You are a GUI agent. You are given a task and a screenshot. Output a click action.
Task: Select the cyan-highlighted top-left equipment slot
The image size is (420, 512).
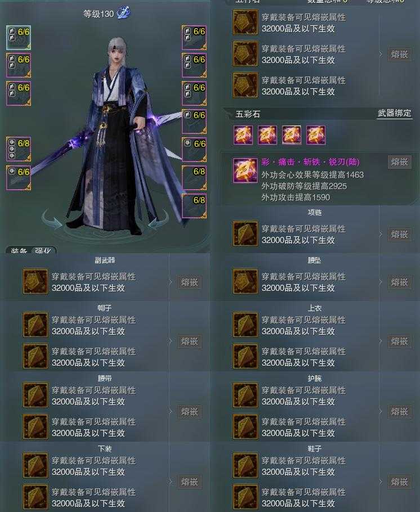[19, 38]
